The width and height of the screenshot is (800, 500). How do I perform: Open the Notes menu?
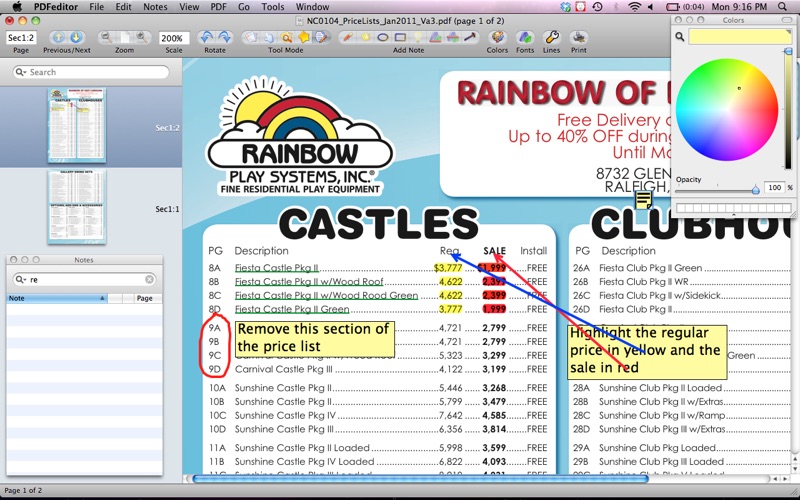click(155, 7)
